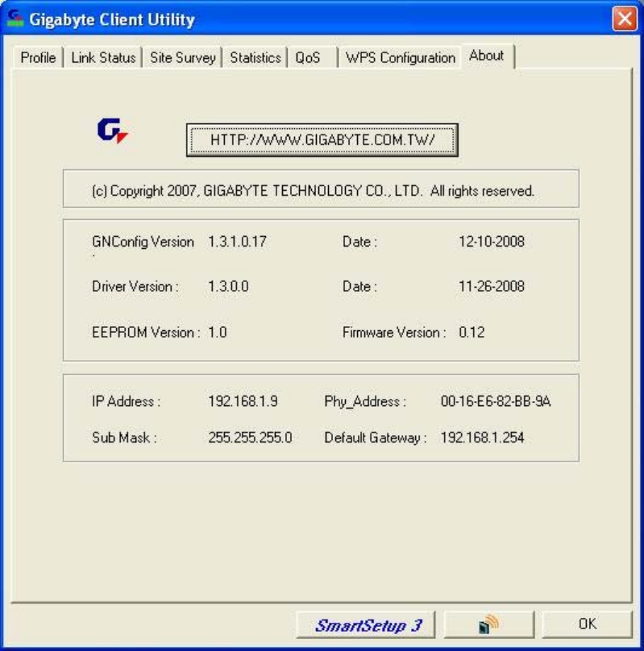Click the Gigabyte Client Utility window title

[112, 19]
